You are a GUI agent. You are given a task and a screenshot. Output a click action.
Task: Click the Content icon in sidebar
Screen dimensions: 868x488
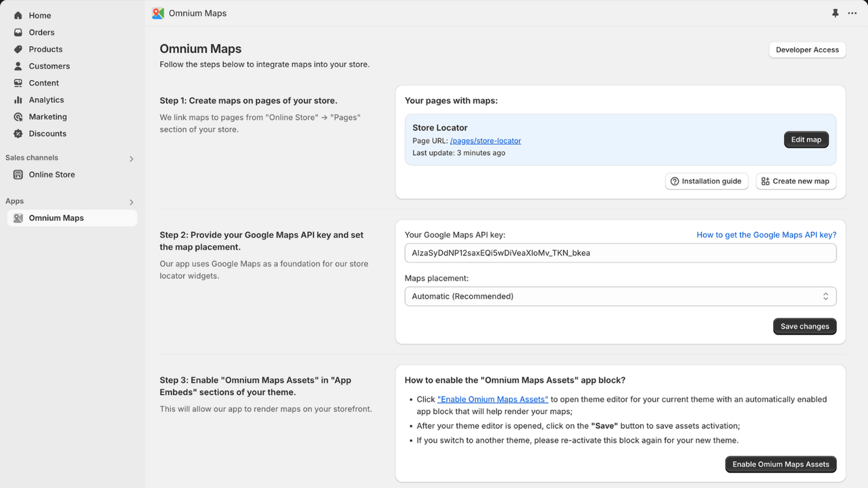[x=18, y=83]
